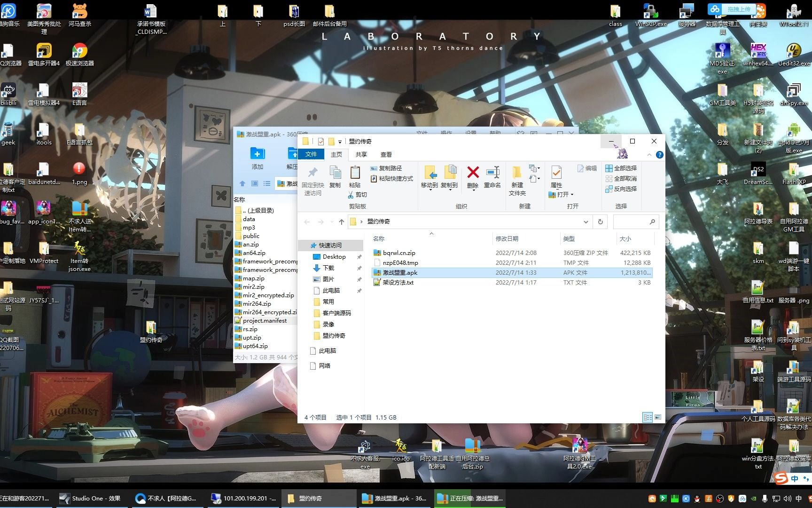The width and height of the screenshot is (812, 508).
Task: Open the 盟约传奇 folder icon on the desktop
Action: pos(151,331)
